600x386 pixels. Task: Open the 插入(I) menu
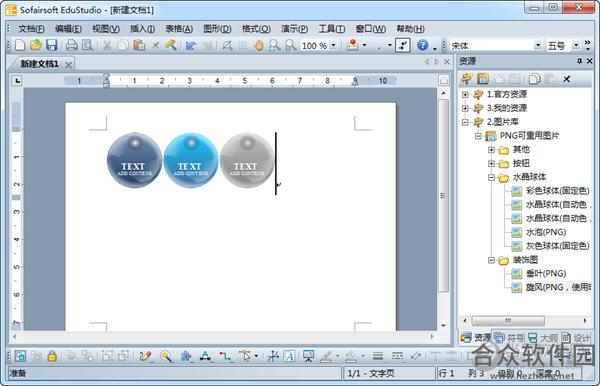pyautogui.click(x=142, y=29)
